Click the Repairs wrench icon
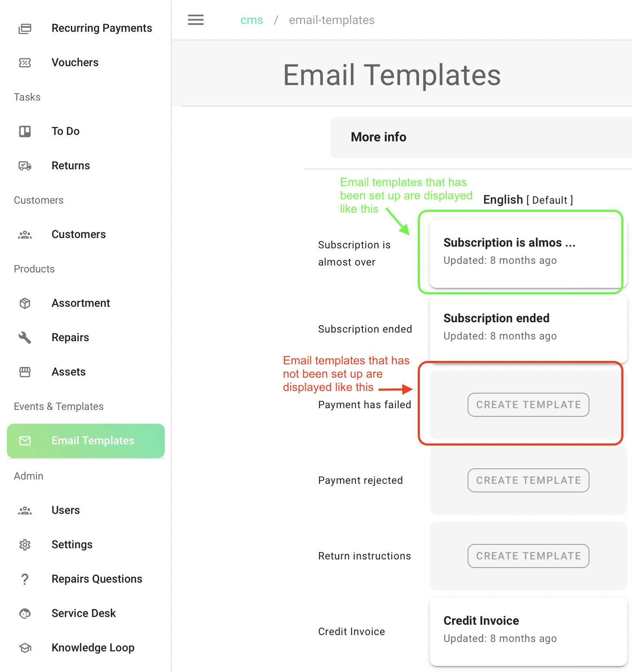 pyautogui.click(x=25, y=338)
